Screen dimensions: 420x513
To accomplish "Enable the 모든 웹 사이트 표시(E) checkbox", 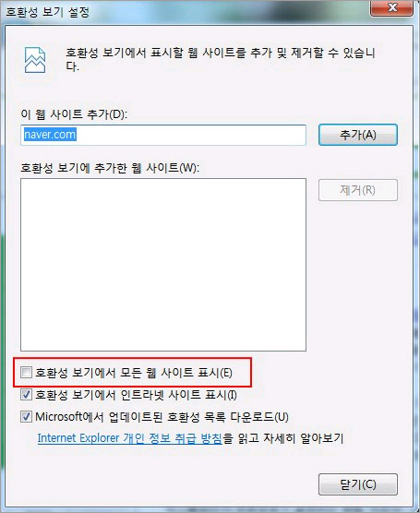I will 26,373.
